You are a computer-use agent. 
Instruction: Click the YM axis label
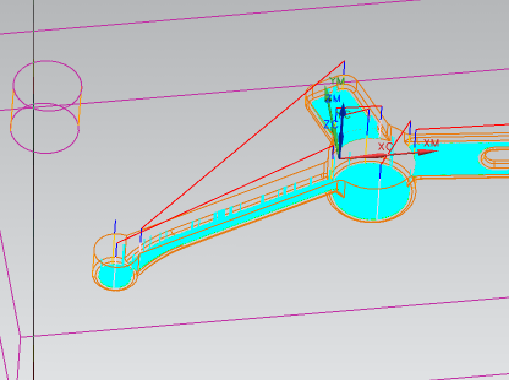pyautogui.click(x=337, y=81)
